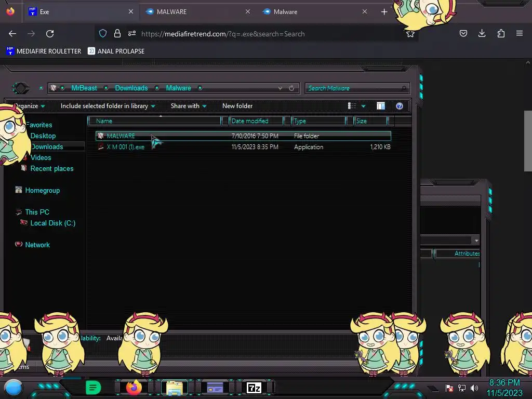Open the Organize menu
Viewport: 532px width, 399px height.
(x=29, y=106)
